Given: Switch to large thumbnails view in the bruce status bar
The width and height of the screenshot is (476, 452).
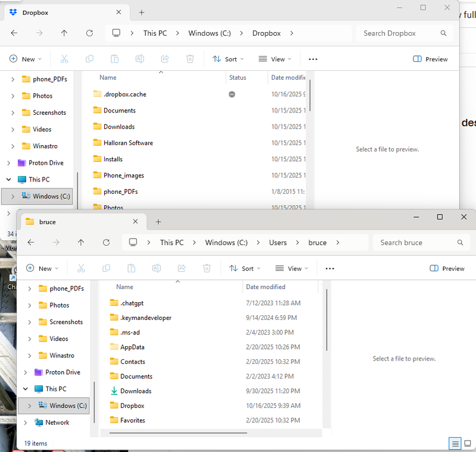Looking at the screenshot, I should 467,443.
